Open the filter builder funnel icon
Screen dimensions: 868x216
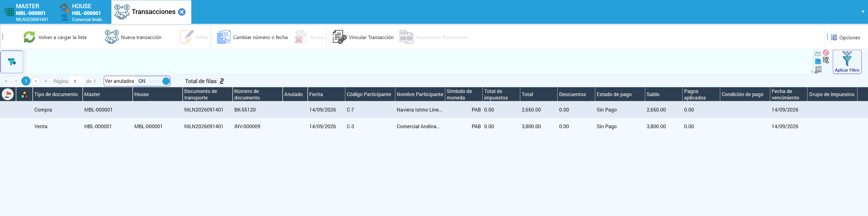[12, 62]
